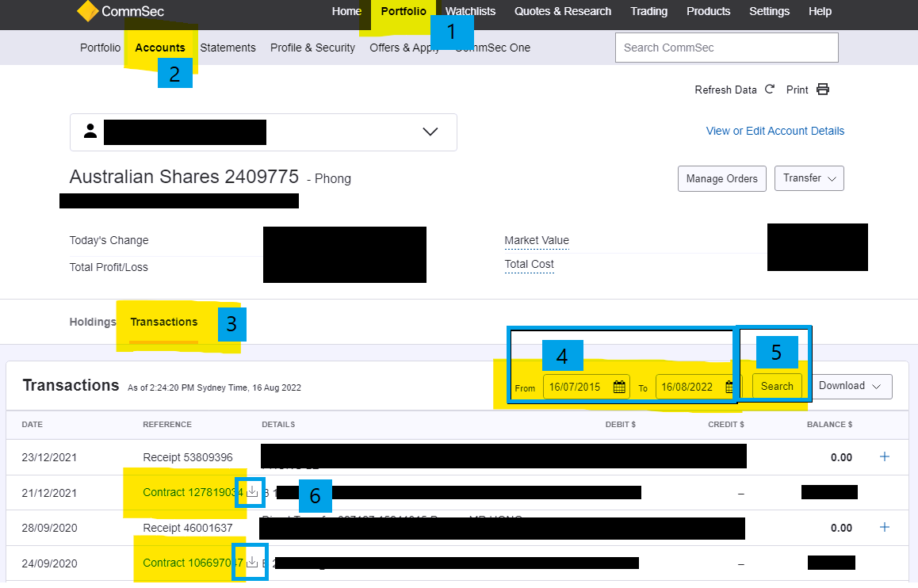The width and height of the screenshot is (918, 588).
Task: Click the Receipt 46001637 reference text
Action: coord(187,528)
